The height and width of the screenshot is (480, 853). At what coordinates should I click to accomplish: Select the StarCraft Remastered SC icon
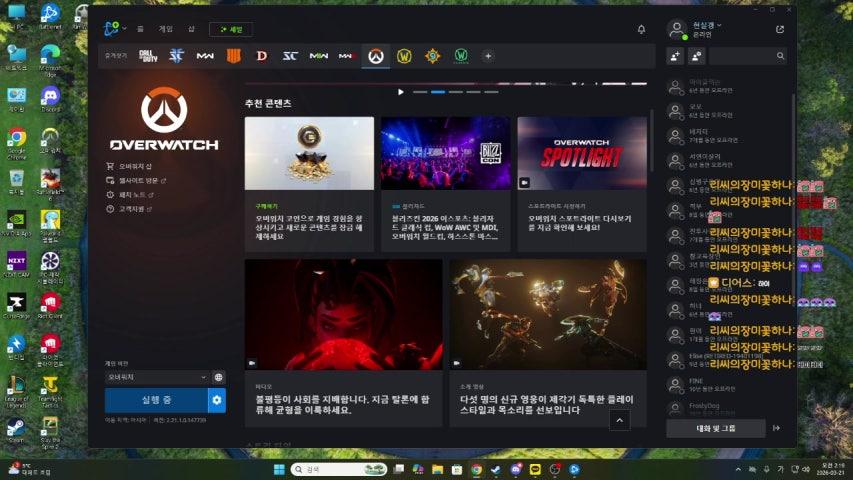[x=290, y=56]
